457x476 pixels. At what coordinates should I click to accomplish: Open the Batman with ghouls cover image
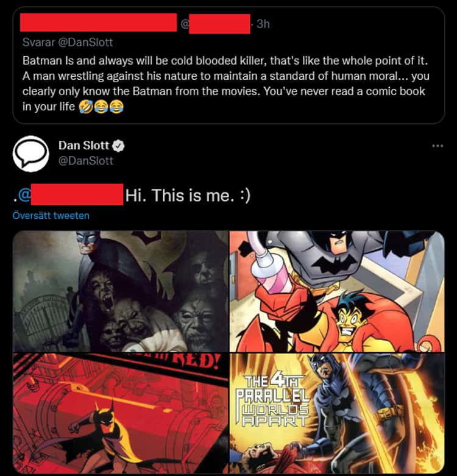point(121,291)
